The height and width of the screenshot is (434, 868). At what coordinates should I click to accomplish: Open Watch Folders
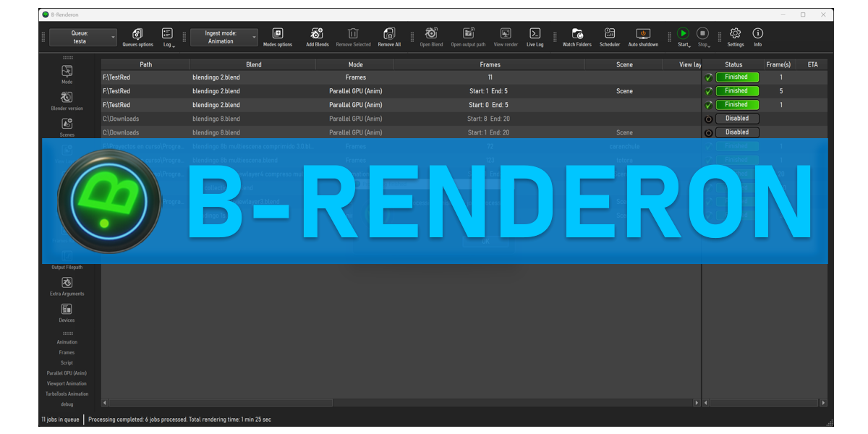click(576, 38)
